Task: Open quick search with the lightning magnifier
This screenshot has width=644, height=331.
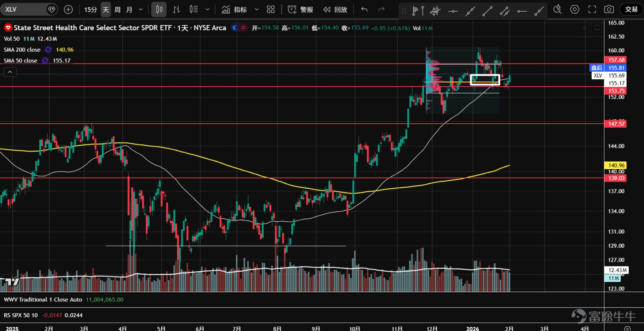Action: click(x=557, y=9)
